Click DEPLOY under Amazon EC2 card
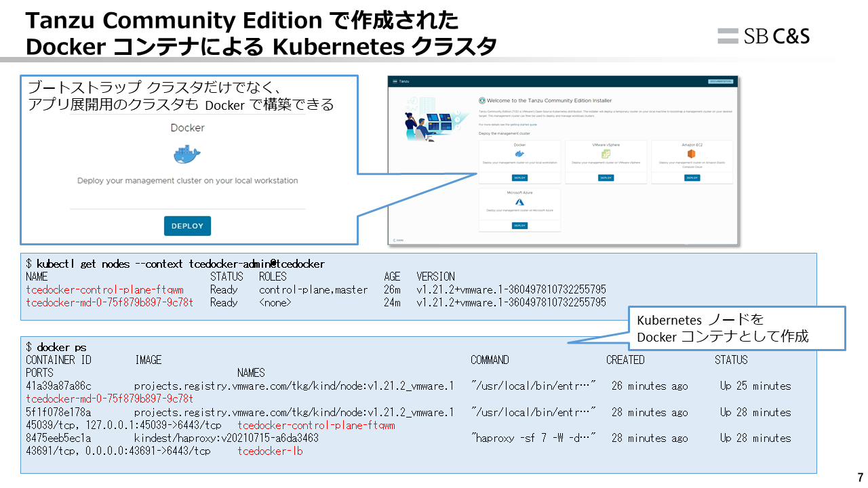Viewport: 868px width, 488px height. tap(692, 178)
